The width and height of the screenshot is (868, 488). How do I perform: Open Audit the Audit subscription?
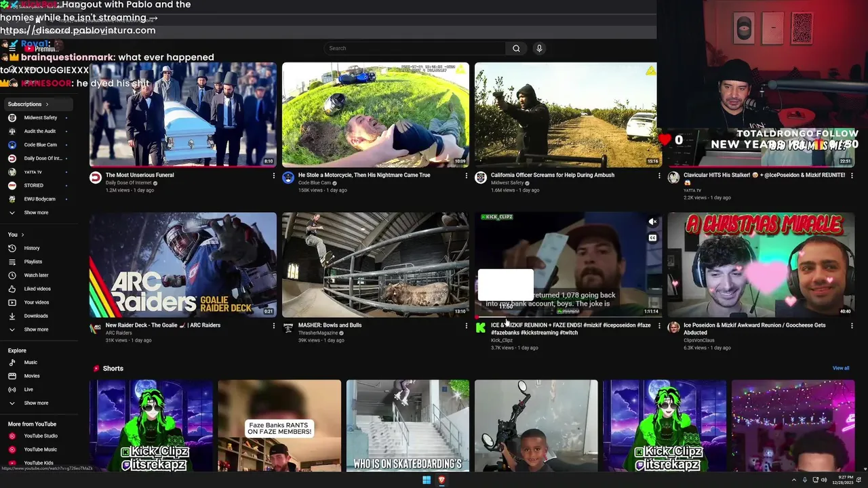pyautogui.click(x=40, y=131)
